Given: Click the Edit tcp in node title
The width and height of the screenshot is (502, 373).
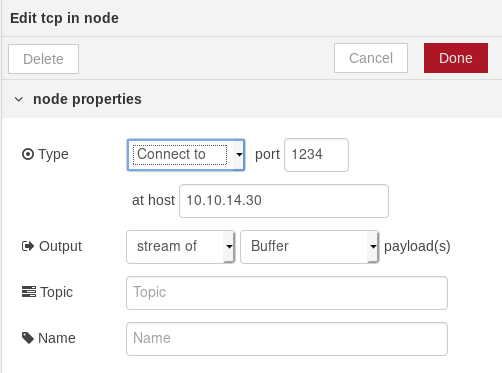Looking at the screenshot, I should tap(64, 18).
